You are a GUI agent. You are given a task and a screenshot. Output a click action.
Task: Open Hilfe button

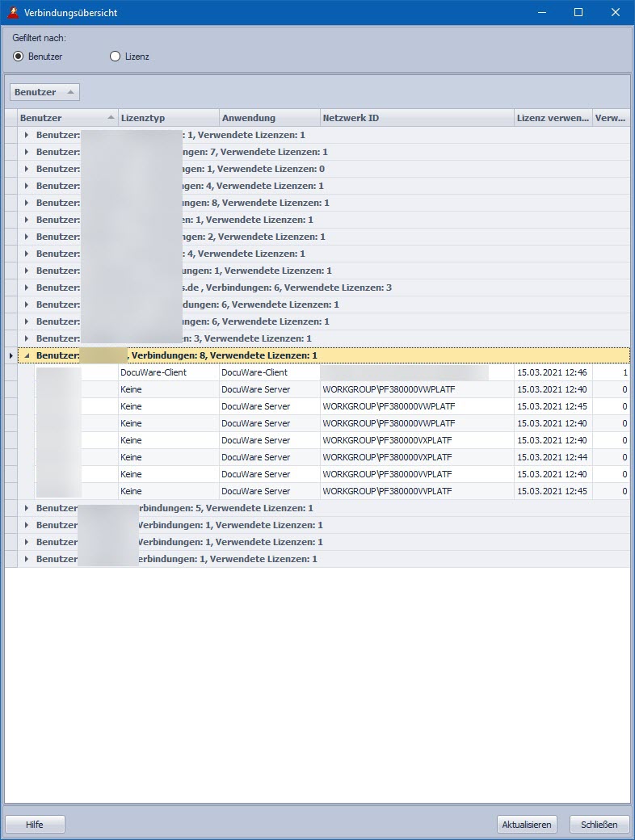point(35,825)
